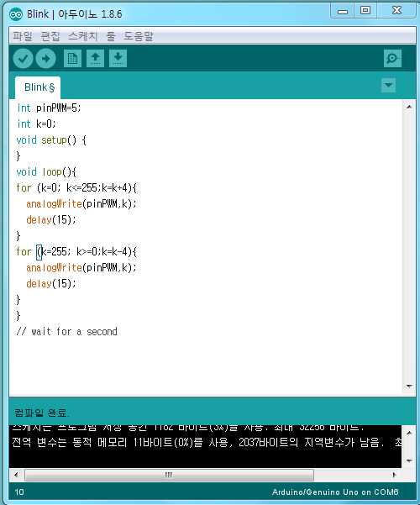Click the Upload arrow button

point(45,59)
